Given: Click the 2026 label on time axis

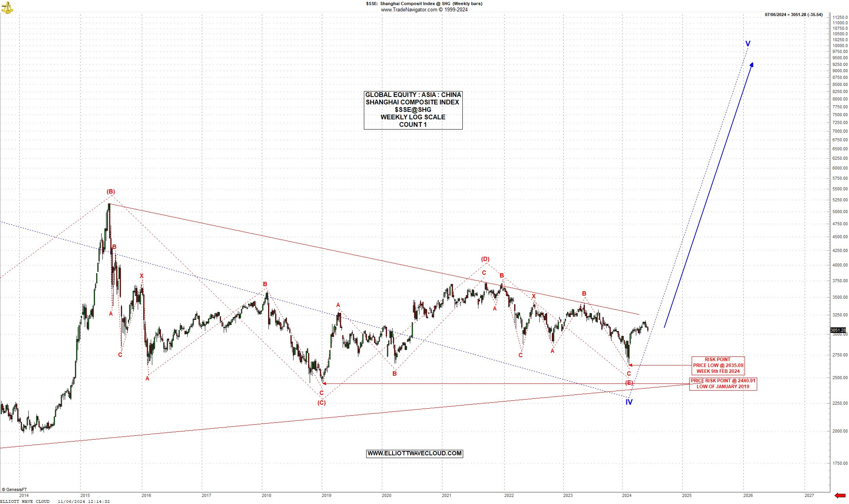Looking at the screenshot, I should coord(748,495).
